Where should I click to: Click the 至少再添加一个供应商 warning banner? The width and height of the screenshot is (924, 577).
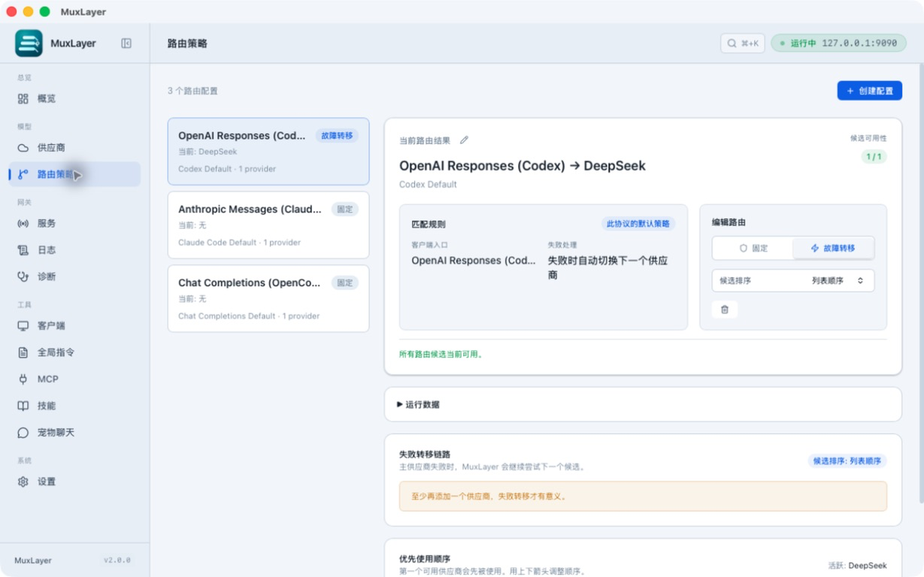tap(643, 497)
